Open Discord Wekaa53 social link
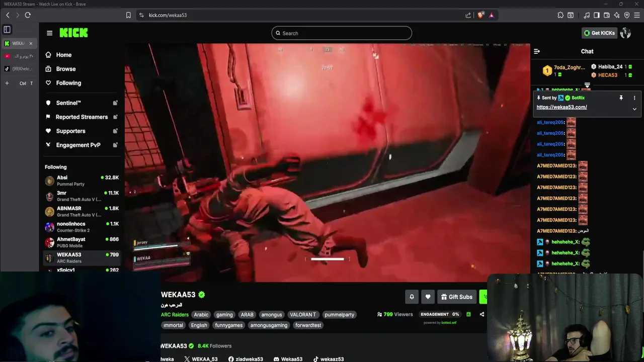The height and width of the screenshot is (362, 644). coord(288,359)
